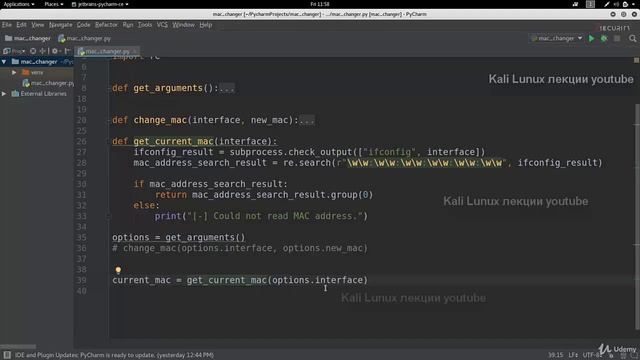Click the UTF-8 encoding indicator
Screen dimensions: 640x360
tap(592, 355)
